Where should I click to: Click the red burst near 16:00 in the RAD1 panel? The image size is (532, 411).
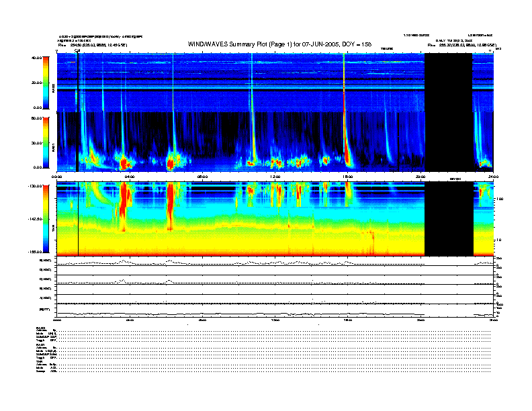pos(347,154)
